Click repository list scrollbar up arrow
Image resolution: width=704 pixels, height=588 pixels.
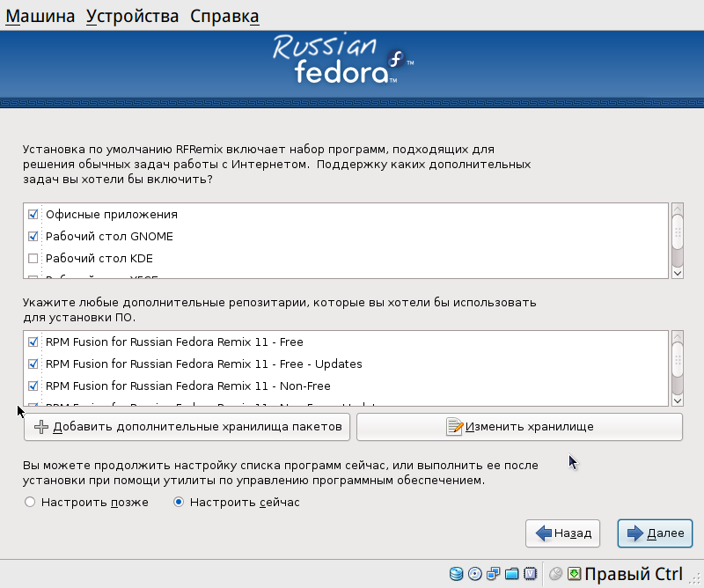coord(678,336)
